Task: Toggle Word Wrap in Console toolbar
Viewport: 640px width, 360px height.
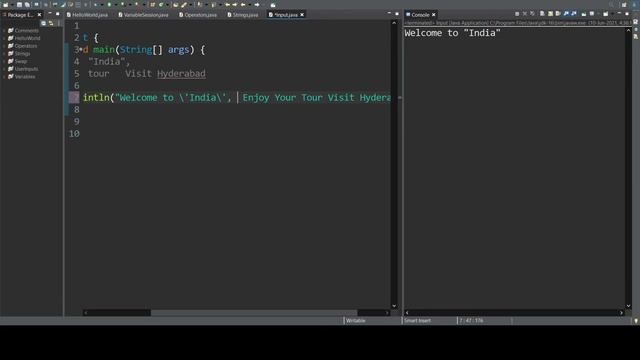Action: (x=558, y=14)
